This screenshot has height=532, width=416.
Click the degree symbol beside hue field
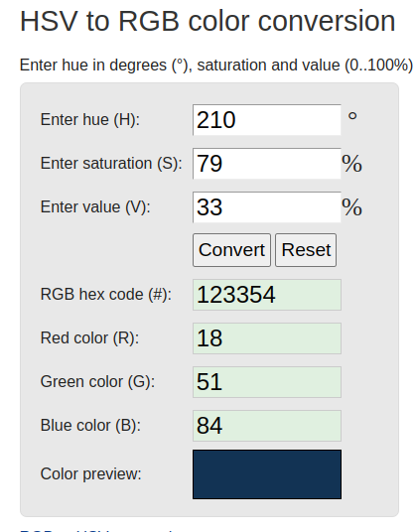pyautogui.click(x=352, y=116)
